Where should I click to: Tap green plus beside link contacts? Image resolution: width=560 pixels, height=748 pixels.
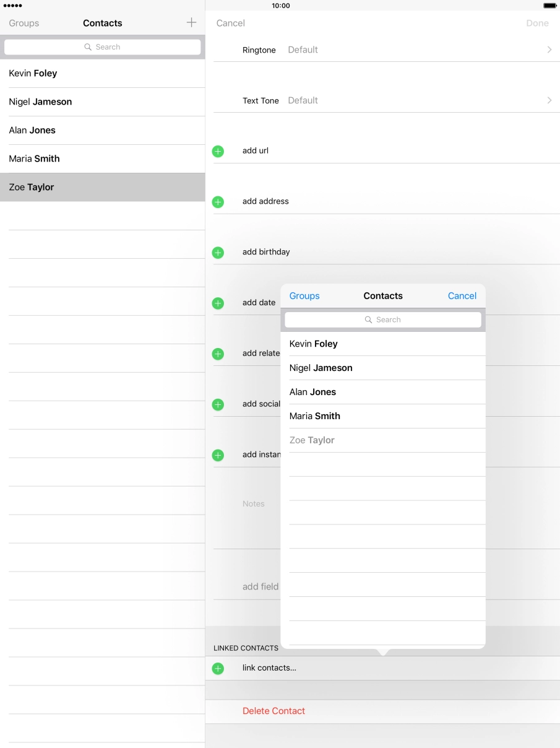point(218,669)
